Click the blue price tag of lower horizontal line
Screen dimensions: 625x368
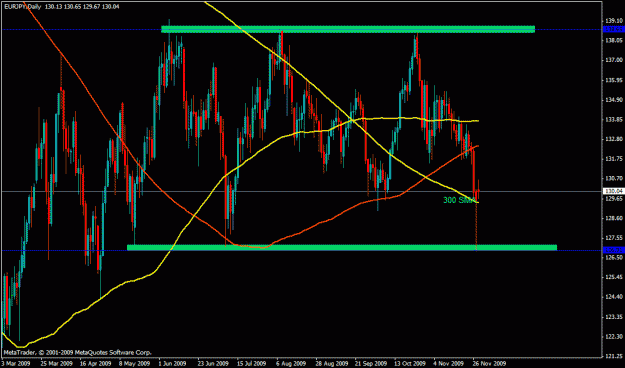[614, 250]
